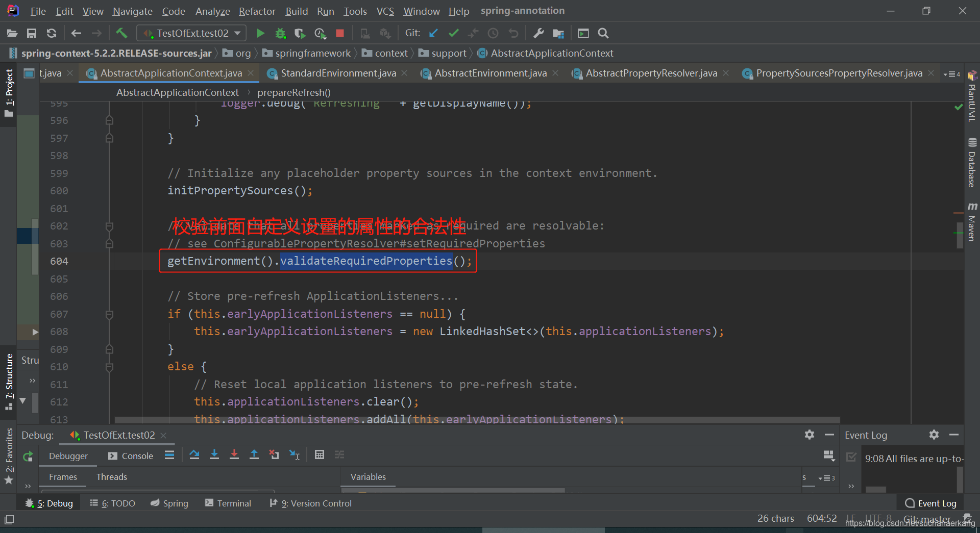This screenshot has height=533, width=980.
Task: Show hidden editor tabs list
Action: click(x=952, y=74)
